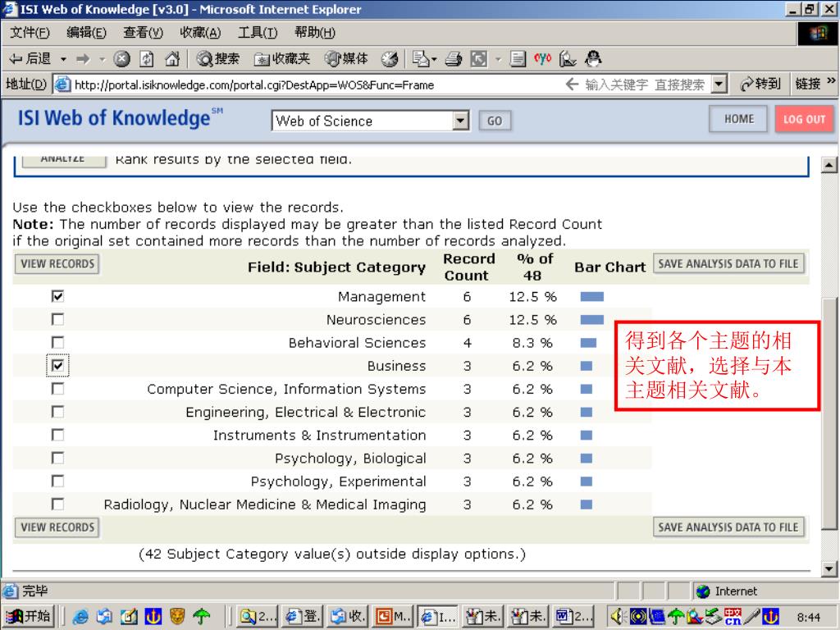
Task: Click the 中文 cn input method tray icon
Action: (733, 617)
